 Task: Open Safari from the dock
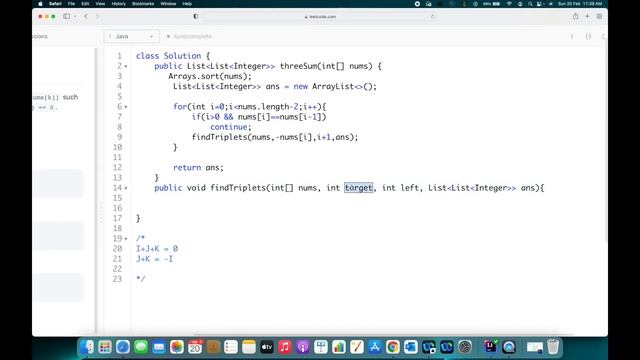coord(123,347)
